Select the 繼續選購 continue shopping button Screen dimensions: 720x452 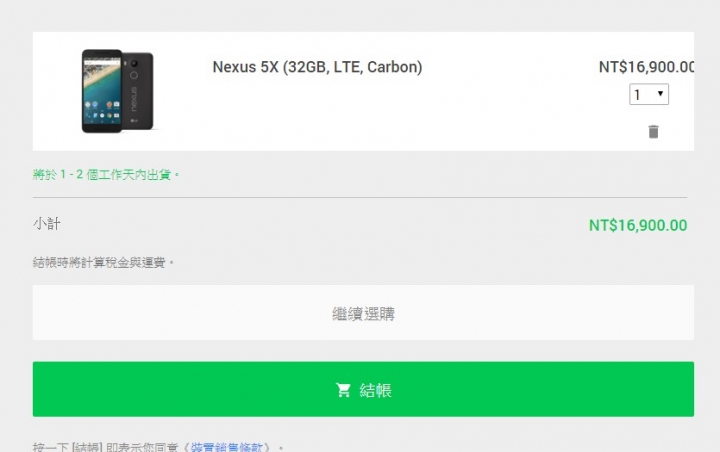pos(363,313)
